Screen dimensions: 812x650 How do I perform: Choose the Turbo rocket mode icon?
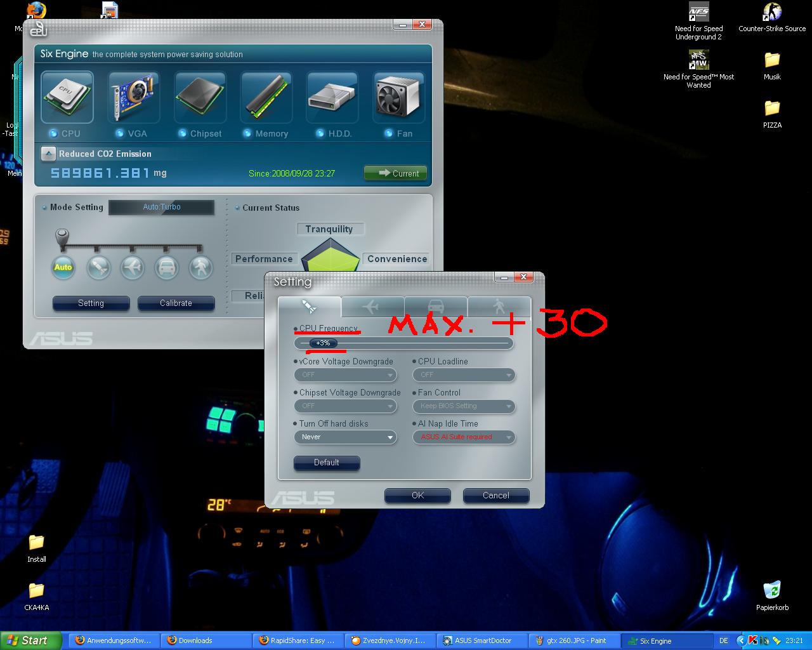tap(98, 268)
